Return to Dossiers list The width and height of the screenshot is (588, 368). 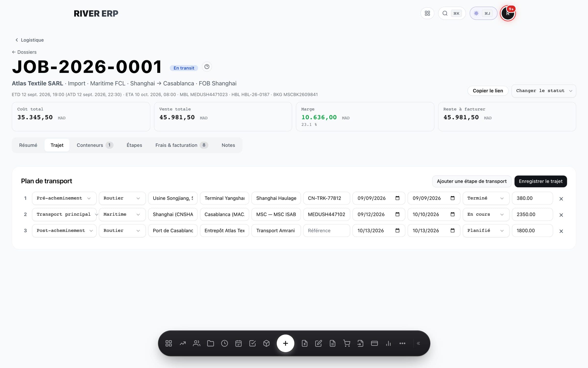(24, 52)
